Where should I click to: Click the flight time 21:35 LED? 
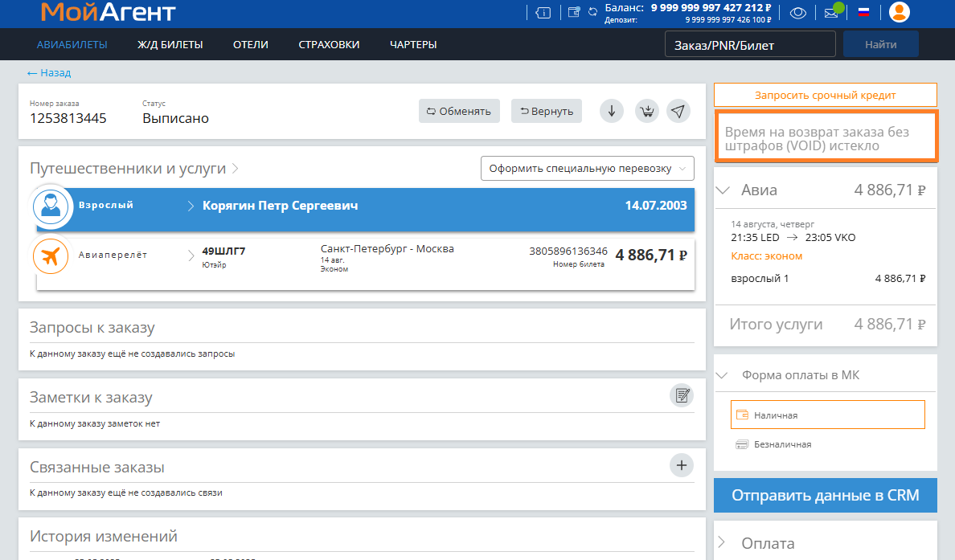pyautogui.click(x=755, y=237)
